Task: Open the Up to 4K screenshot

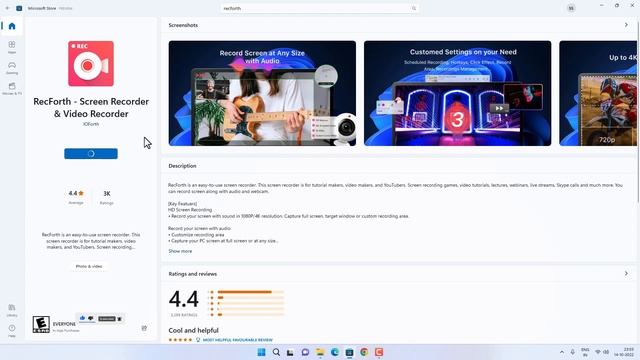Action: [x=598, y=93]
